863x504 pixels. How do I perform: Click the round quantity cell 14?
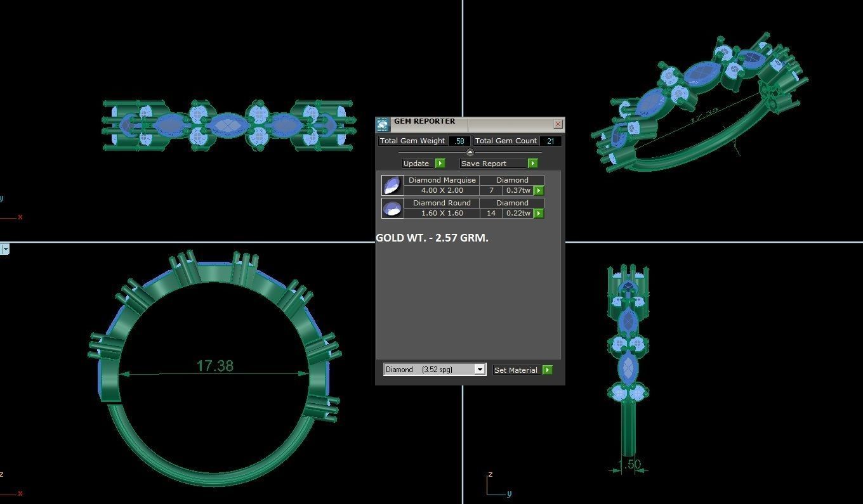(491, 213)
